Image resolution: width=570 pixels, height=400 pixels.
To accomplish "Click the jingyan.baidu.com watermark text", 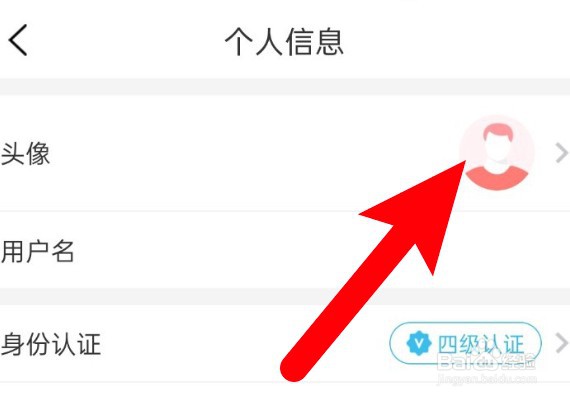I will pos(486,379).
